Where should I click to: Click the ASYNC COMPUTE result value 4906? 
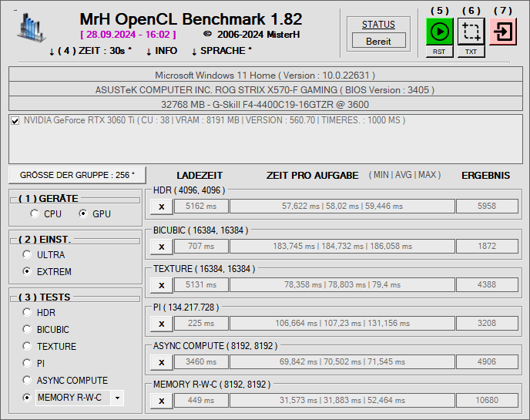pos(487,362)
